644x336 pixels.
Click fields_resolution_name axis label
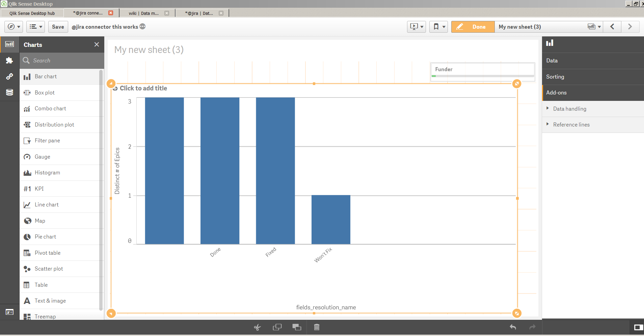click(x=326, y=307)
